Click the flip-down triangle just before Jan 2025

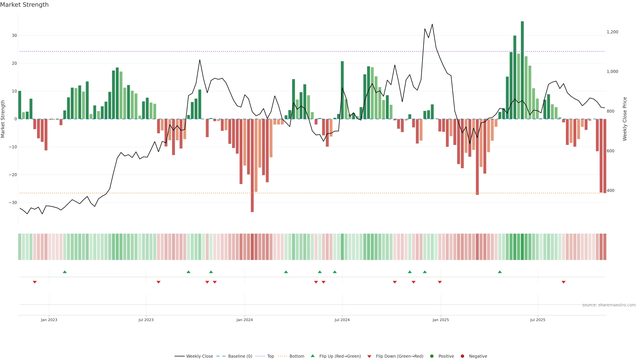coord(440,282)
